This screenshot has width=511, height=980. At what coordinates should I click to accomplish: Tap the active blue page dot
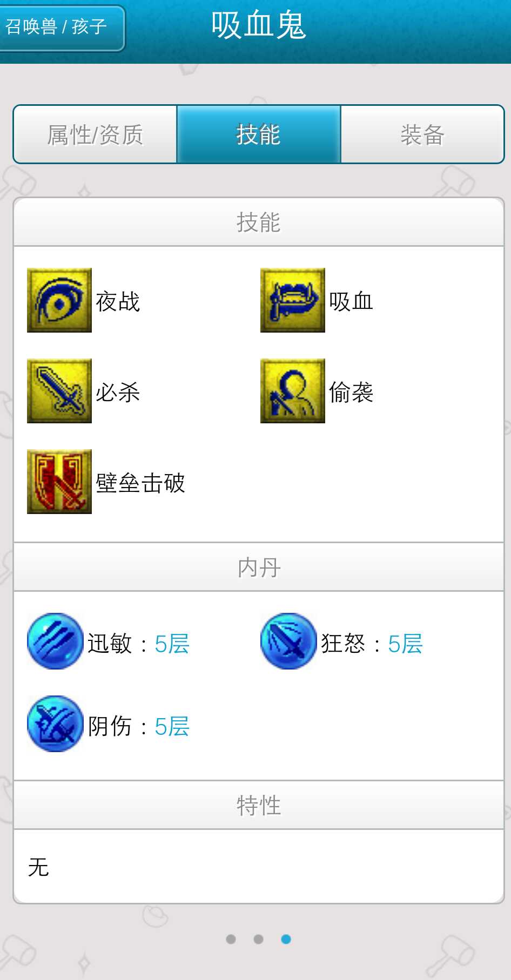point(286,939)
